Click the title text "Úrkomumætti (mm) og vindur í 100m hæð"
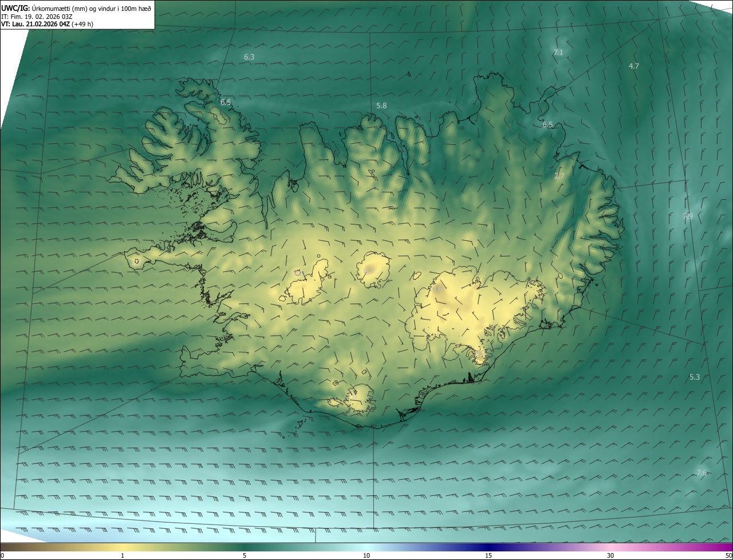 click(91, 8)
